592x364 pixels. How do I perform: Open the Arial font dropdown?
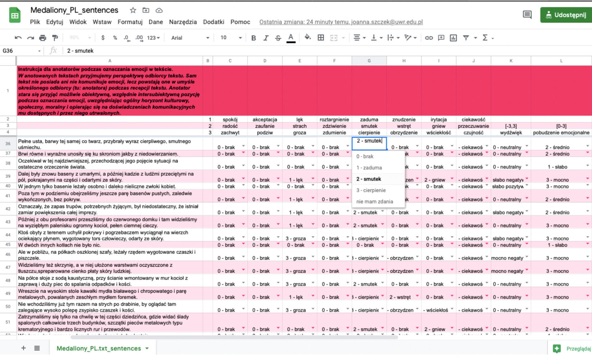point(190,38)
